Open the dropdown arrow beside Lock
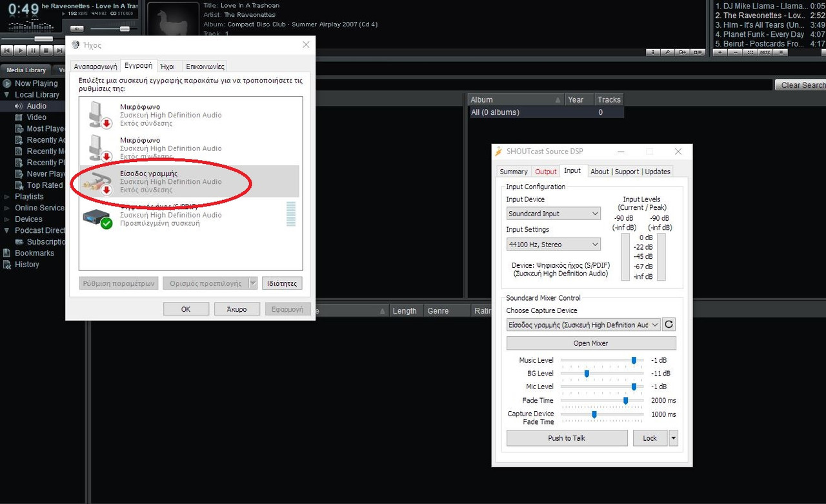 coord(674,438)
